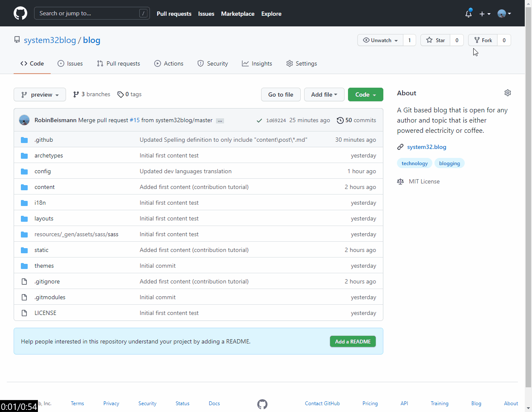Screen dimensions: 532x412
Task: Open the .gitignore file
Action: [x=47, y=281]
